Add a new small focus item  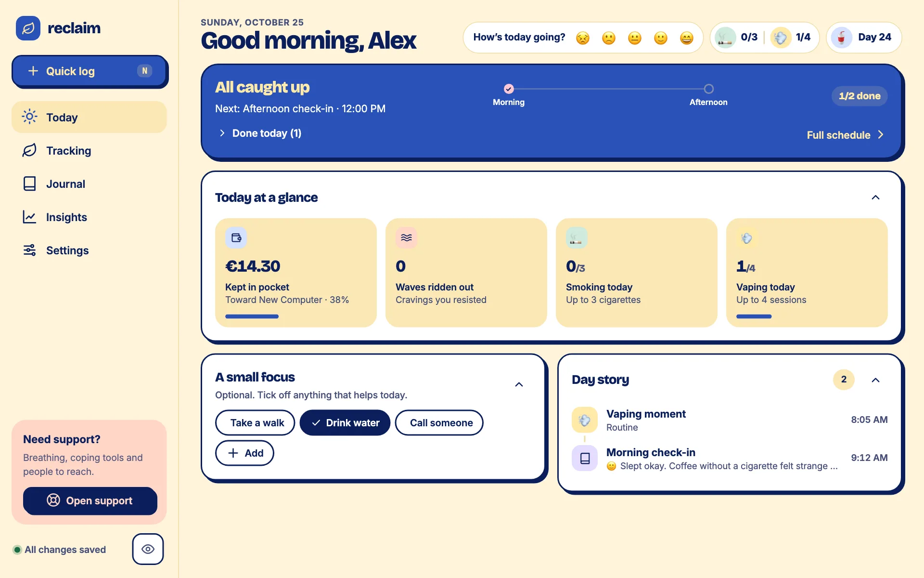(244, 453)
